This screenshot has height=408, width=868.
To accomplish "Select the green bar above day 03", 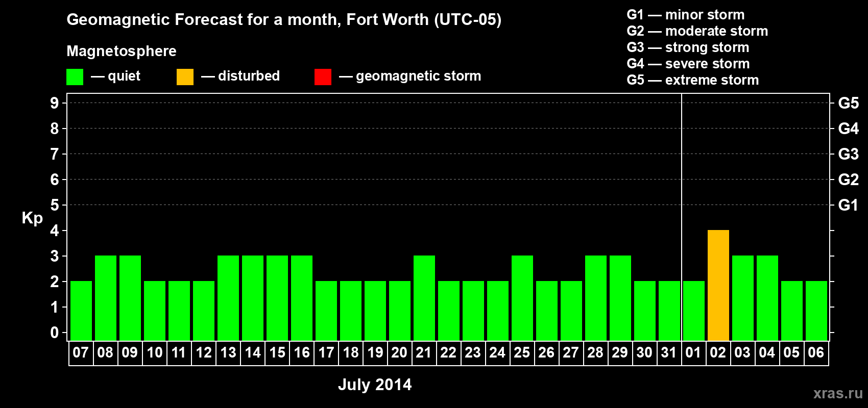I will 743,298.
